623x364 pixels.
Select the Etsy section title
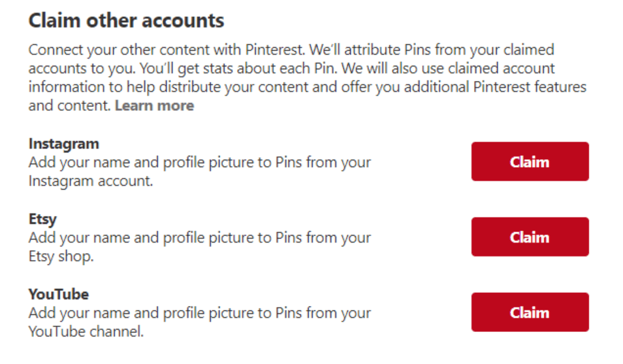pyautogui.click(x=42, y=219)
